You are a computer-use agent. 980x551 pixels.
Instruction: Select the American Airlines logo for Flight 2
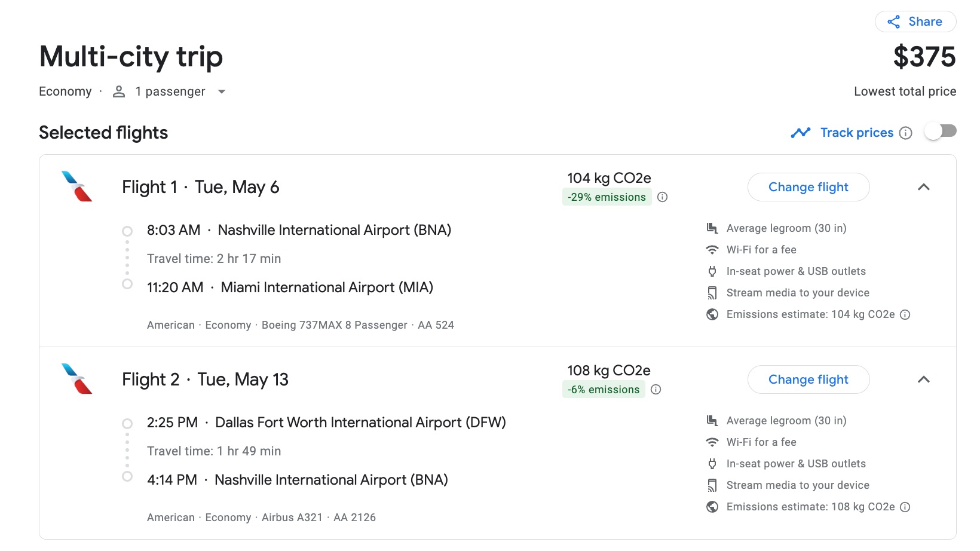pyautogui.click(x=76, y=379)
